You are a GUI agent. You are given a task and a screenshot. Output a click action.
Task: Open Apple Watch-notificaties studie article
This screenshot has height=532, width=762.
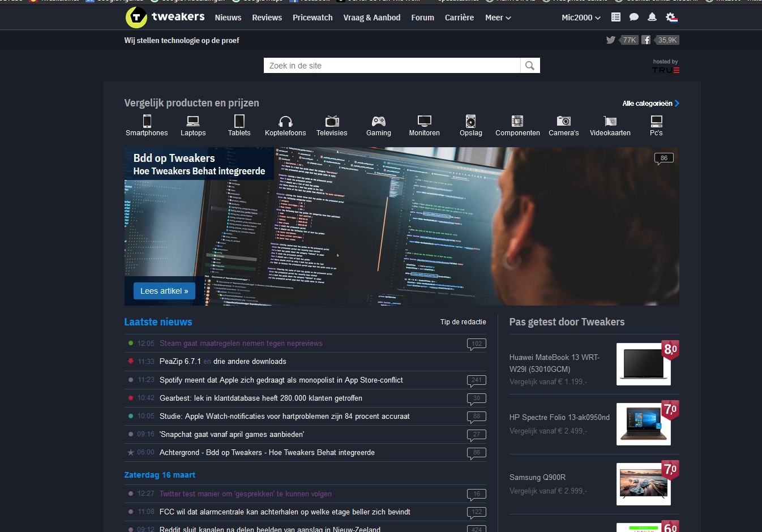tap(285, 417)
